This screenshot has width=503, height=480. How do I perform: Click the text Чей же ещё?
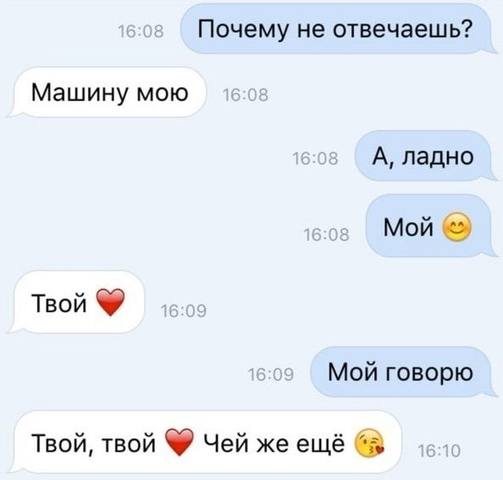point(274,443)
